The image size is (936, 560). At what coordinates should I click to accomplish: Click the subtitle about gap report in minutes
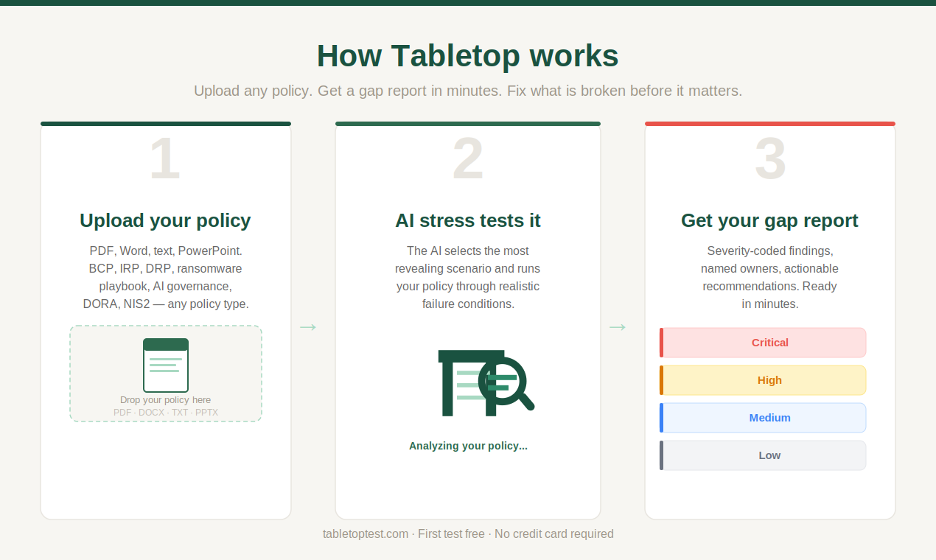[468, 91]
